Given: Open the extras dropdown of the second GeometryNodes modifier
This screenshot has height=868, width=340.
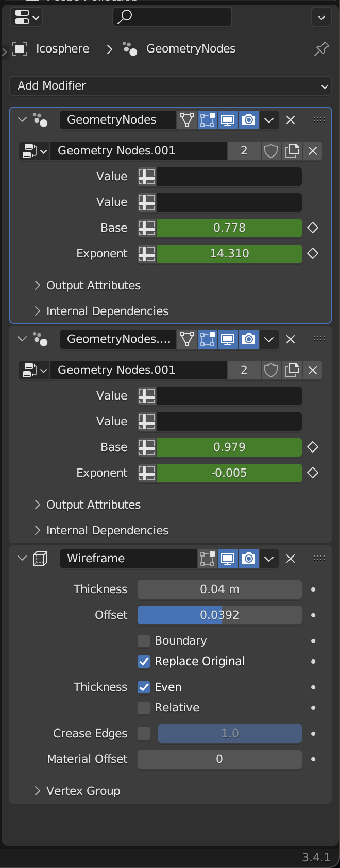Looking at the screenshot, I should 269,339.
